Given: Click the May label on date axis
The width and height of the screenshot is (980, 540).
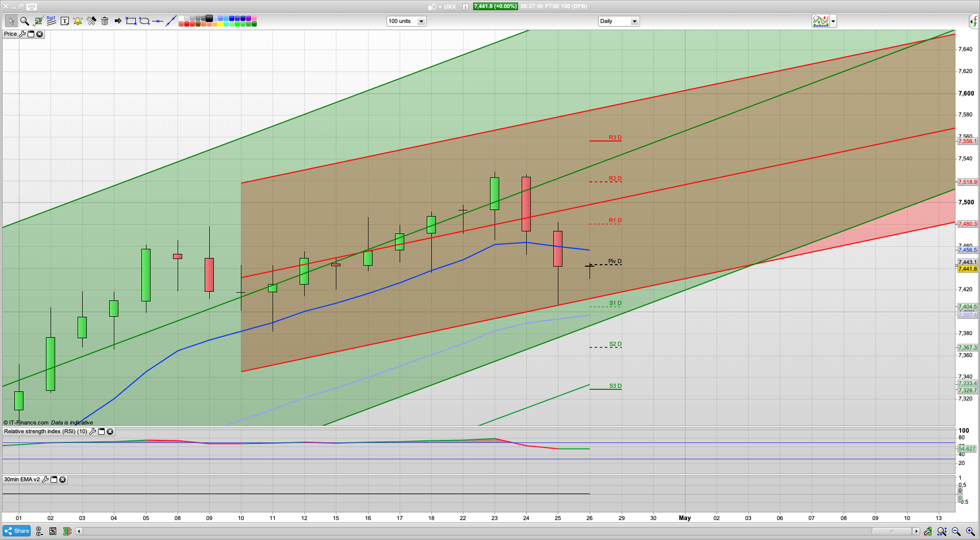Looking at the screenshot, I should [x=684, y=518].
